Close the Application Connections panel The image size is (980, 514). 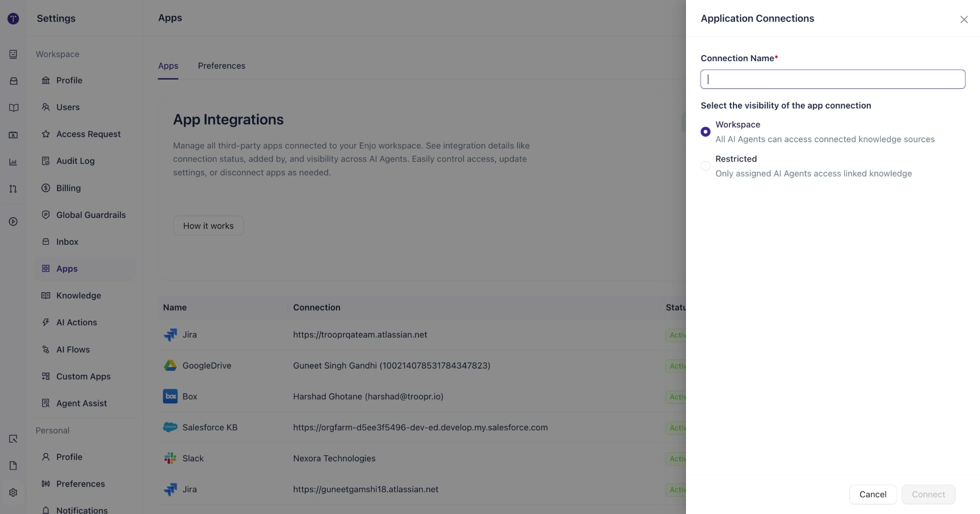pyautogui.click(x=964, y=19)
